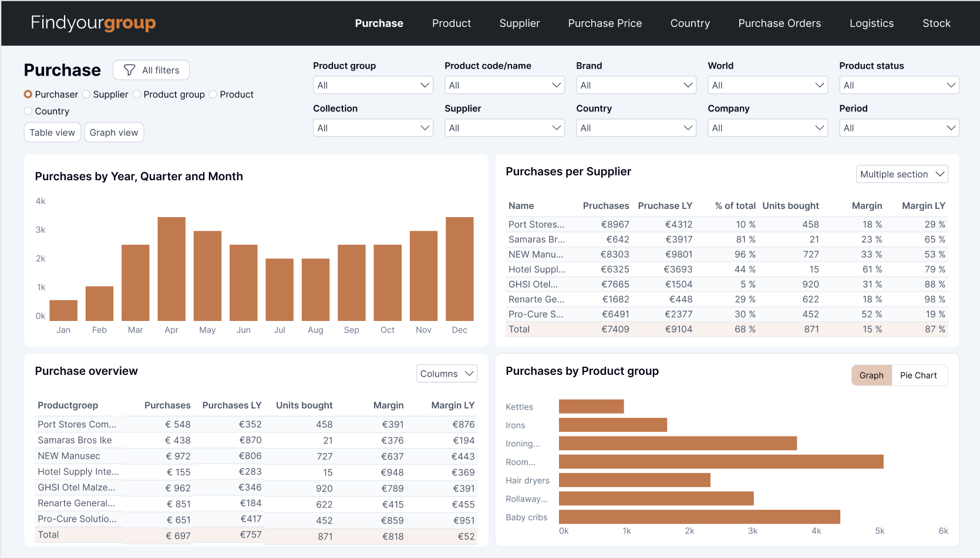Viewport: 980px width, 558px height.
Task: Switch to Table view
Action: (x=52, y=133)
